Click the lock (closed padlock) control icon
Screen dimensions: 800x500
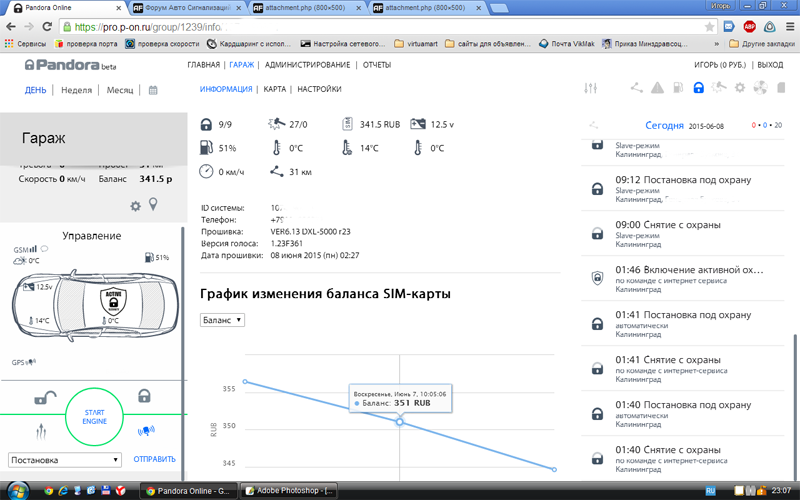144,395
